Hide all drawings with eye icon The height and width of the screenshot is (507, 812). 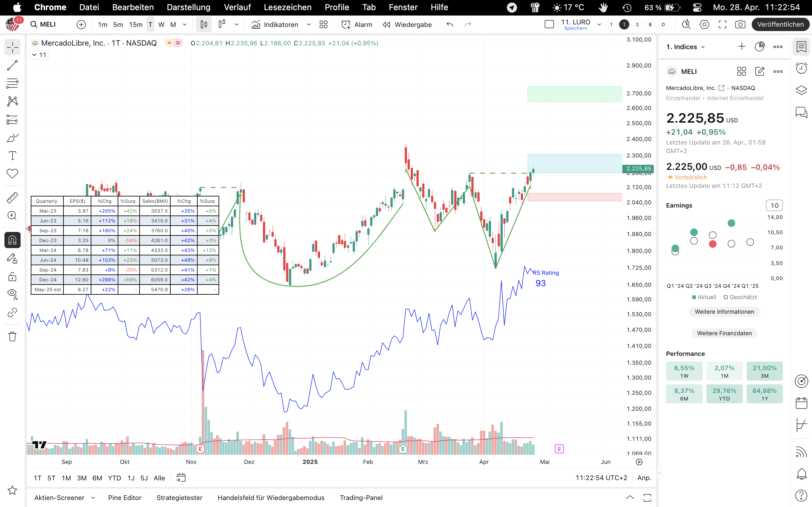(x=12, y=294)
